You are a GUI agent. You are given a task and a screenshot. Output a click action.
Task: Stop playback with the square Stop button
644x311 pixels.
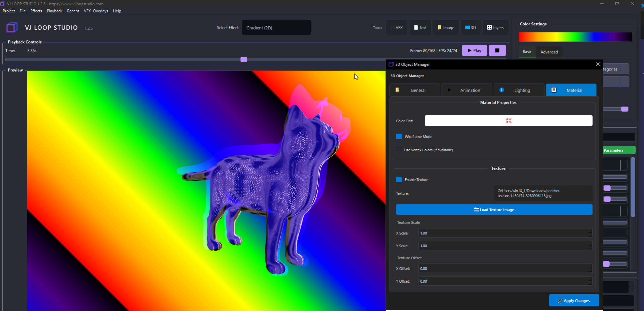tap(497, 50)
